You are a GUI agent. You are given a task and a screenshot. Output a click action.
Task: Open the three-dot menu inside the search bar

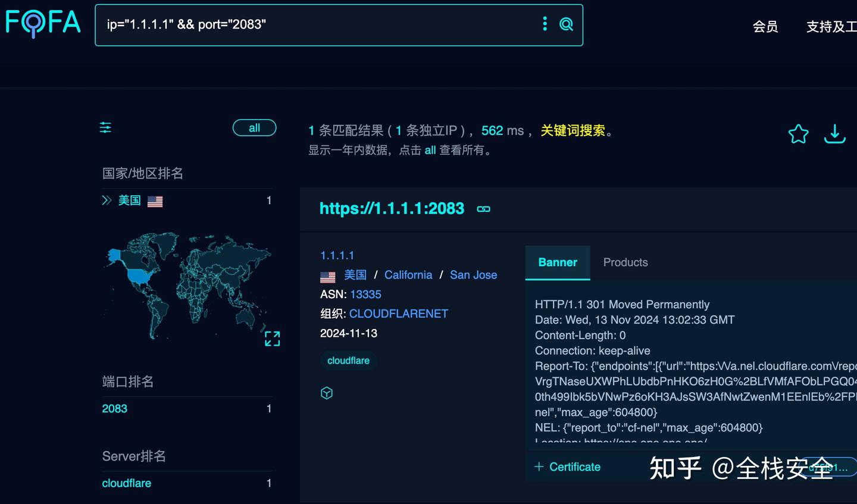(544, 24)
